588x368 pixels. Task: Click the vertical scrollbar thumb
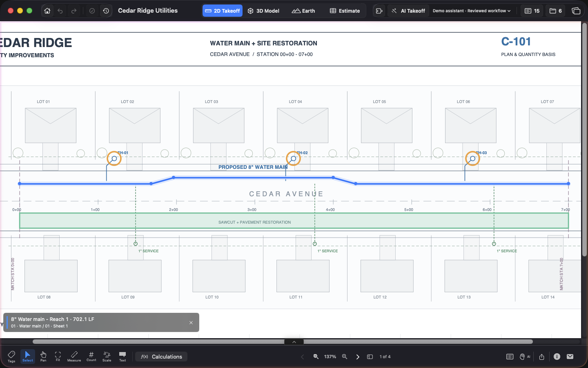584,140
